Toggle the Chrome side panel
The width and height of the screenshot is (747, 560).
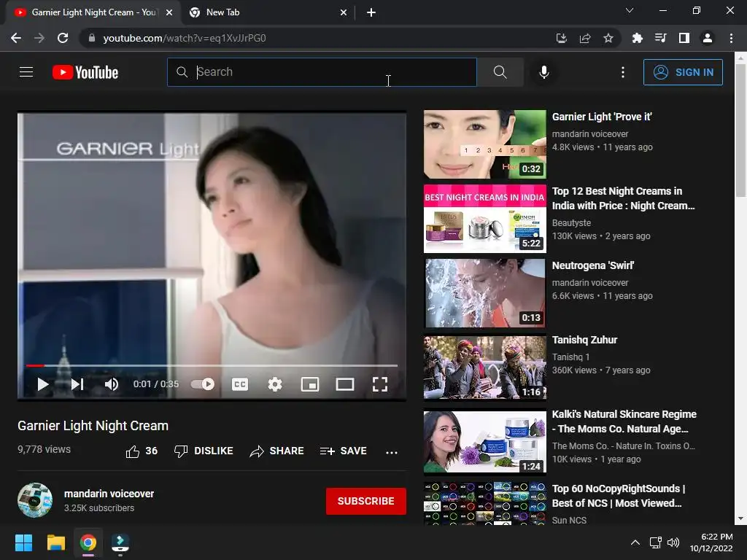pos(684,38)
